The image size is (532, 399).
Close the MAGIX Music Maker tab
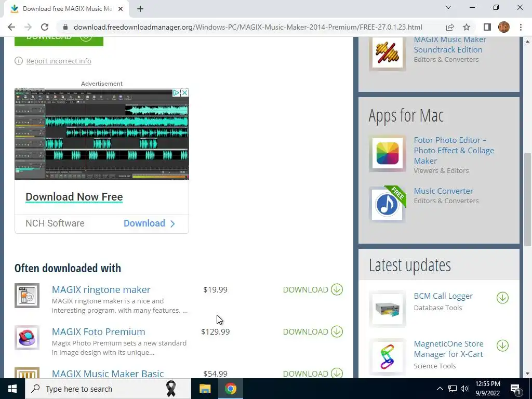pyautogui.click(x=121, y=9)
